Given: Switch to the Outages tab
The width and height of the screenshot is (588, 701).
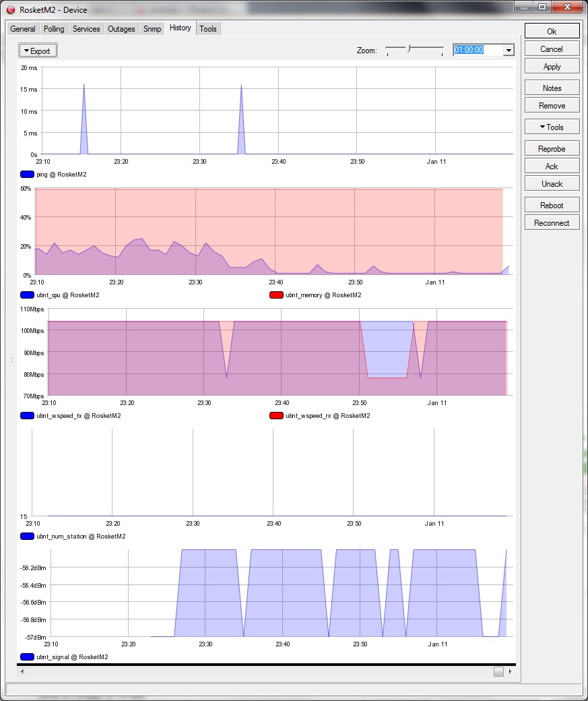Looking at the screenshot, I should 122,29.
